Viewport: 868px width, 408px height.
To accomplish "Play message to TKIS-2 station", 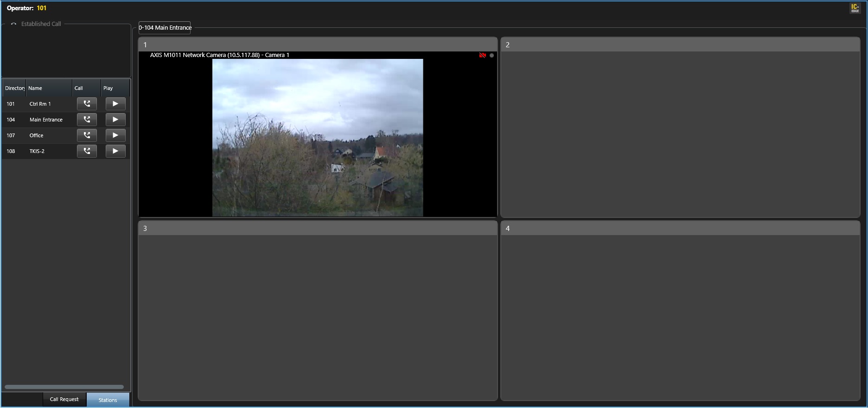I will click(115, 151).
